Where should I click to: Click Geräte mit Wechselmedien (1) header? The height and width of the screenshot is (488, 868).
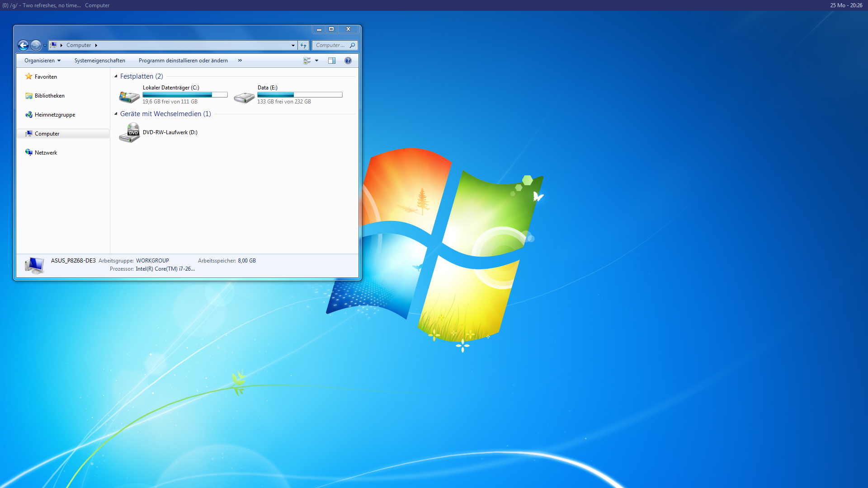tap(165, 114)
